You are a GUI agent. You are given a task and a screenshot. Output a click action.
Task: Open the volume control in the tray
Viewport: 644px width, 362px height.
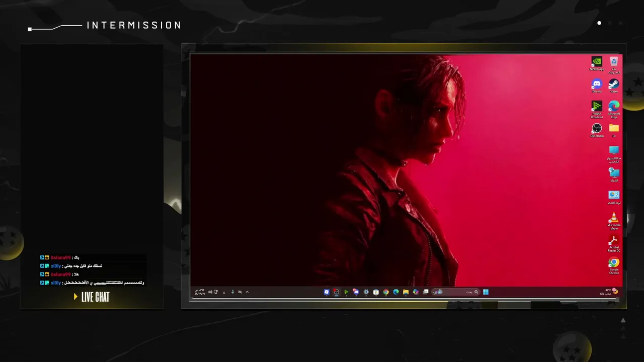click(x=210, y=292)
